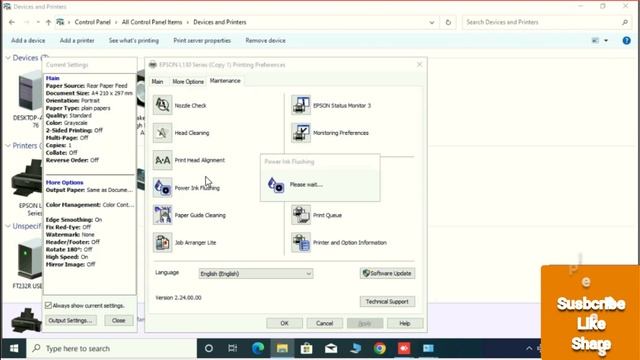Image resolution: width=640 pixels, height=360 pixels.
Task: Open Task View on taskbar
Action: (233, 348)
